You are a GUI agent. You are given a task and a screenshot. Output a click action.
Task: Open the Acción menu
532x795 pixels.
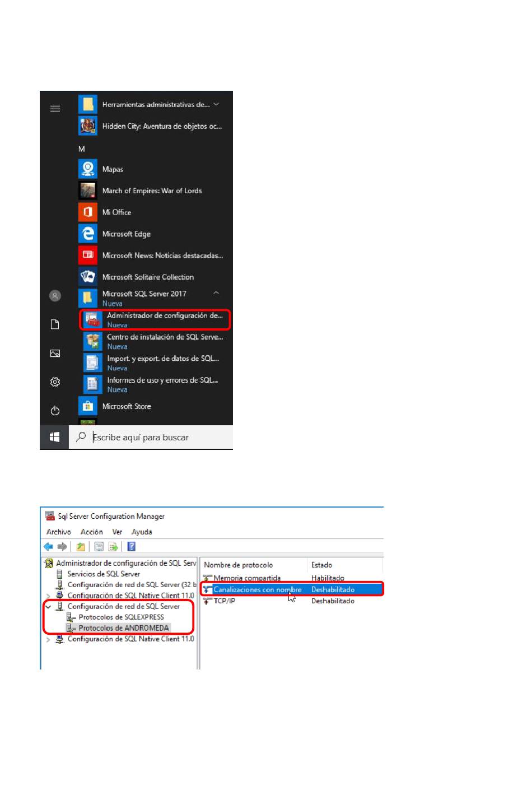click(x=92, y=532)
